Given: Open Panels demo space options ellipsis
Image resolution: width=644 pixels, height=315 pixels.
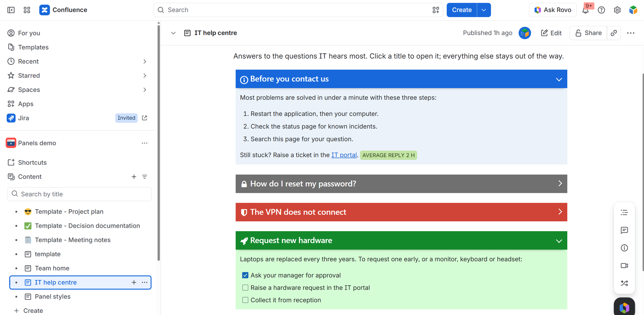Looking at the screenshot, I should (x=145, y=143).
